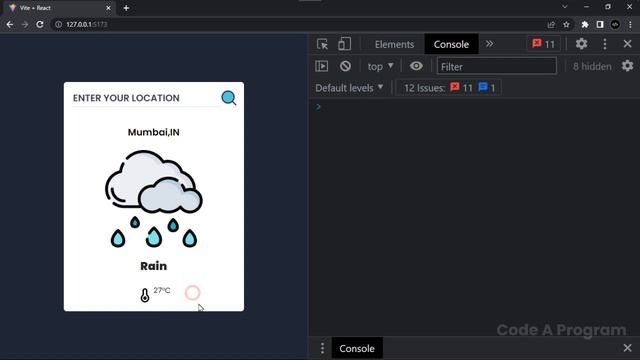Screen dimensions: 640x360
Task: Share this page icon
Action: click(x=551, y=24)
